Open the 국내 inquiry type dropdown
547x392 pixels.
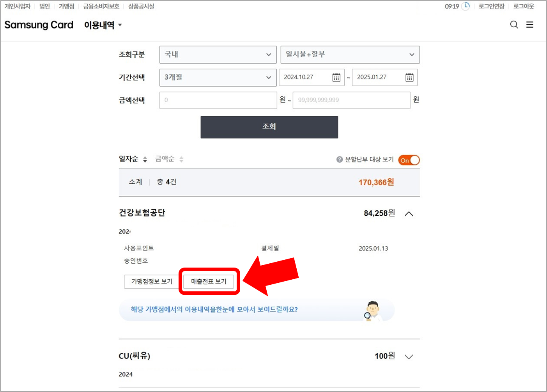218,55
